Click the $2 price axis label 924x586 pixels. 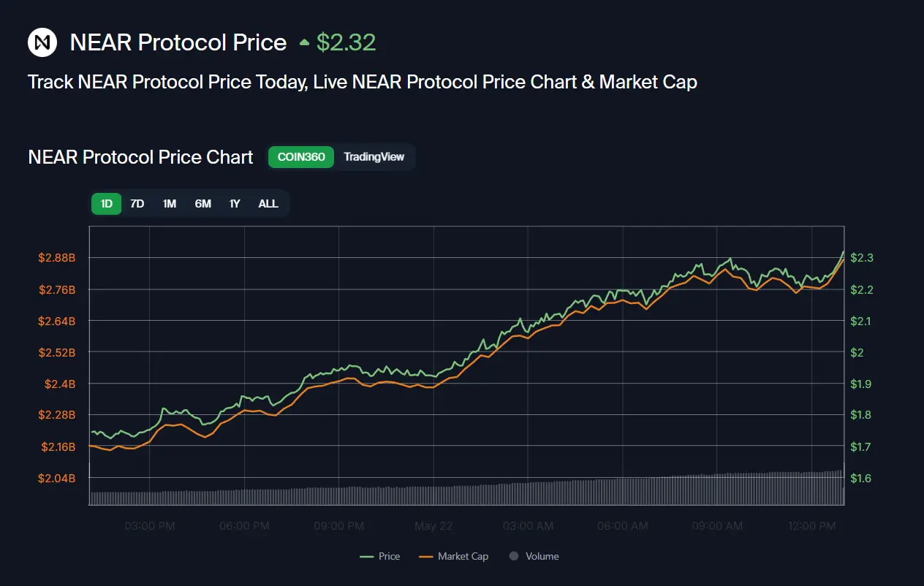point(857,352)
